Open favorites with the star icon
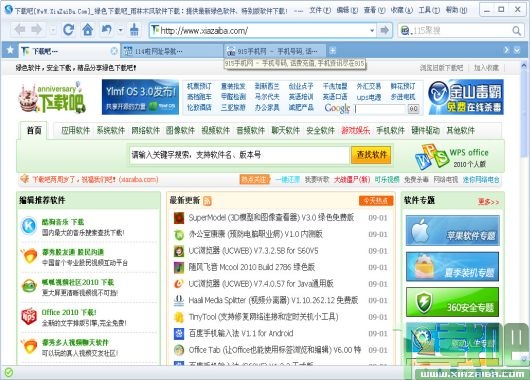Image resolution: width=530 pixels, height=380 pixels. tap(10, 50)
